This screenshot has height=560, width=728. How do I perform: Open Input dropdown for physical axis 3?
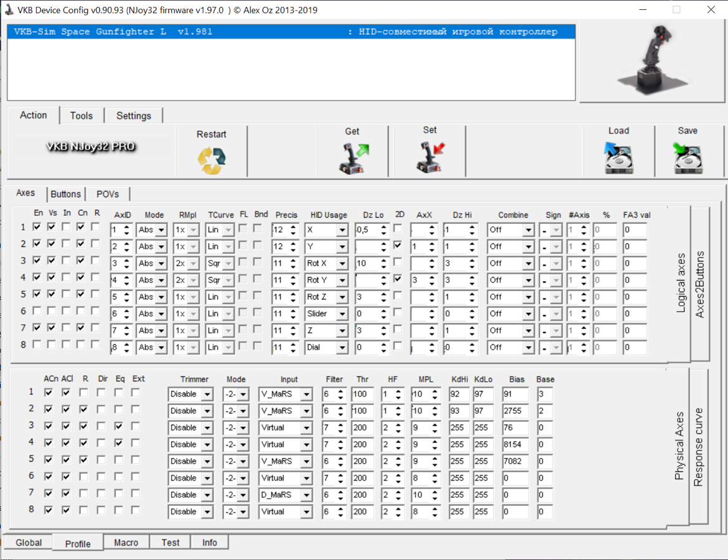(306, 427)
